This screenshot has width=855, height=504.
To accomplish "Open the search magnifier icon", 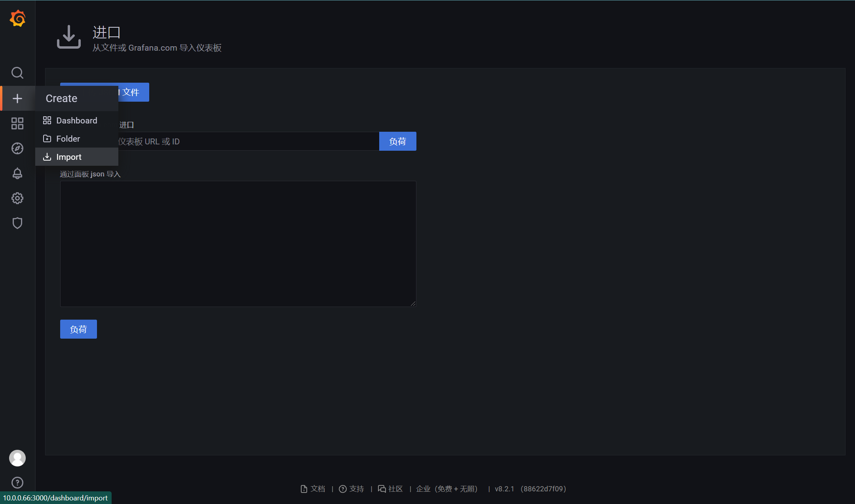I will point(17,73).
